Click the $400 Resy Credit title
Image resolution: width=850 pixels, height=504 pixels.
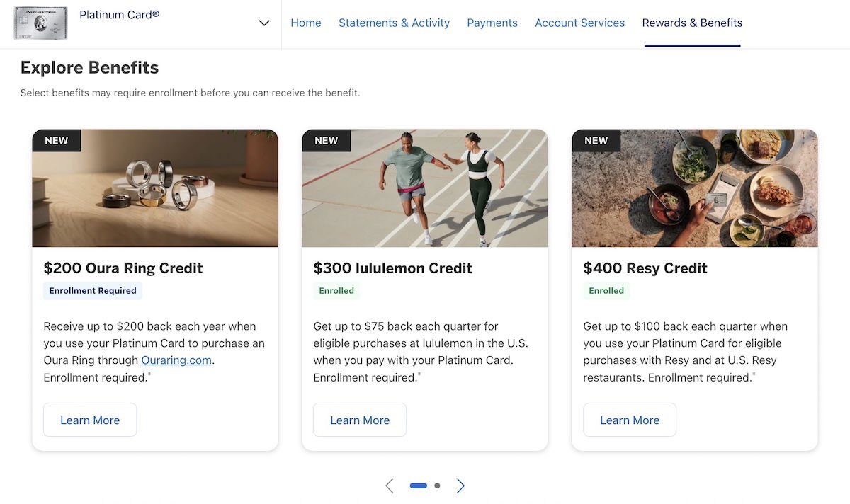(x=645, y=268)
